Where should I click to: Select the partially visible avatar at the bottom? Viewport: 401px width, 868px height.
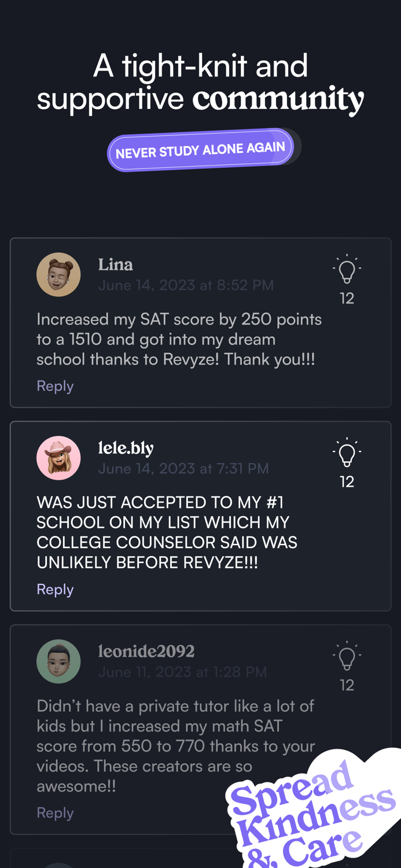point(58,865)
